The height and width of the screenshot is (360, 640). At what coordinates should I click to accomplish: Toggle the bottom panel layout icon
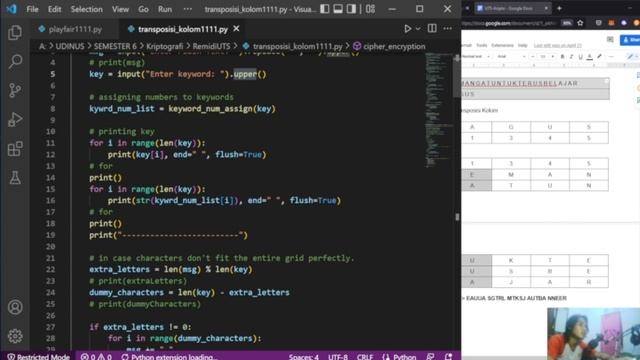[338, 9]
